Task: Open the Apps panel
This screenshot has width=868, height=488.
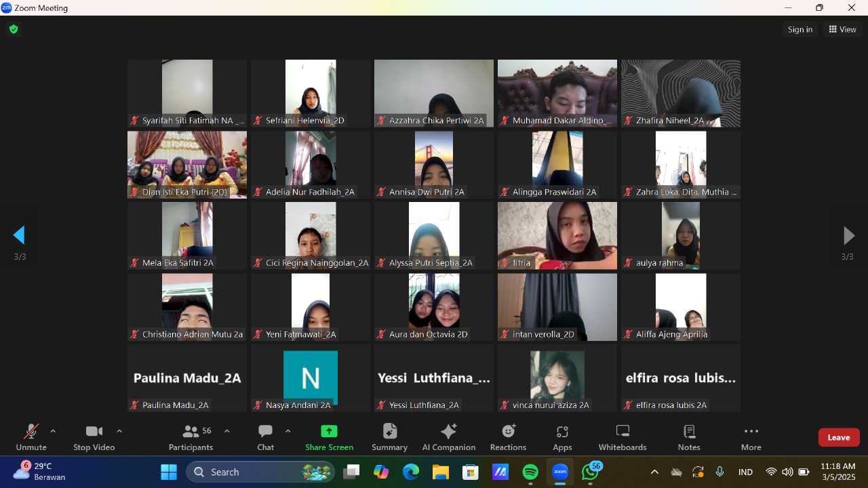Action: (x=562, y=437)
